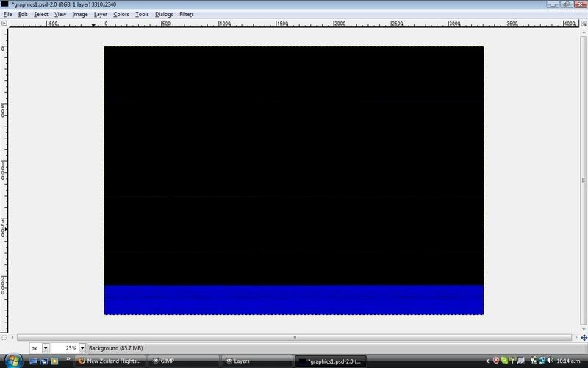
Task: Open the Filters menu
Action: 187,14
